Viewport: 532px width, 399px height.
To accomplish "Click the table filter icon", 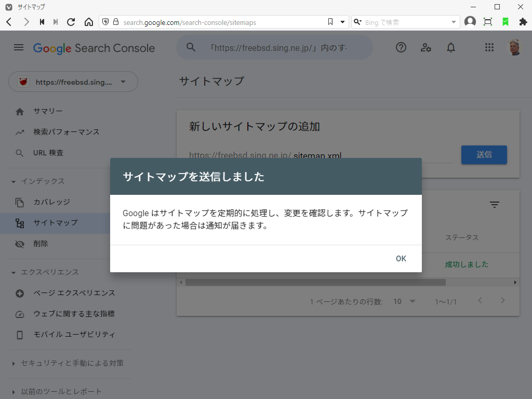I will [x=495, y=205].
